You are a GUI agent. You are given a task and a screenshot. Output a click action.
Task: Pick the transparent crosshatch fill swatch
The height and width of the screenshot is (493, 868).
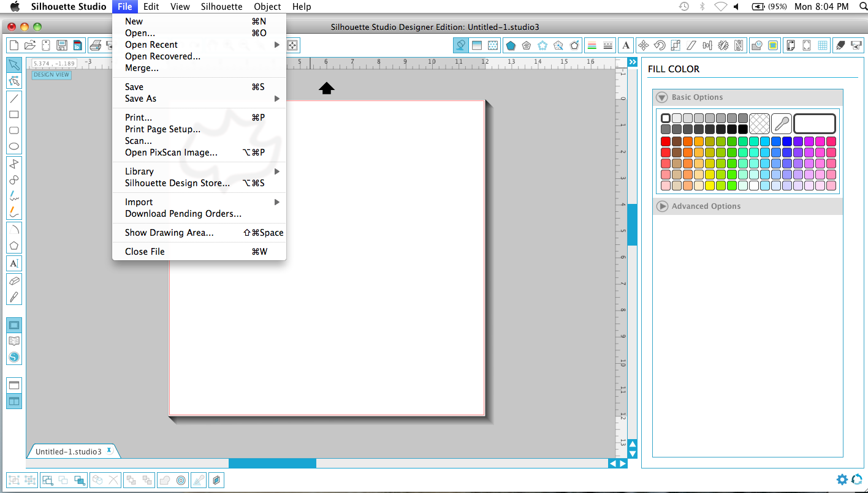[x=759, y=124]
